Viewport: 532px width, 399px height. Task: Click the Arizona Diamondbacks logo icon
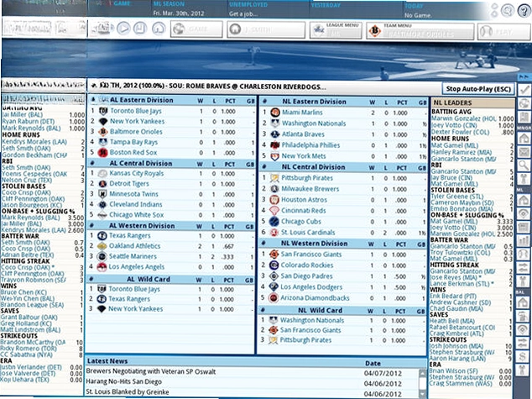[x=273, y=298]
